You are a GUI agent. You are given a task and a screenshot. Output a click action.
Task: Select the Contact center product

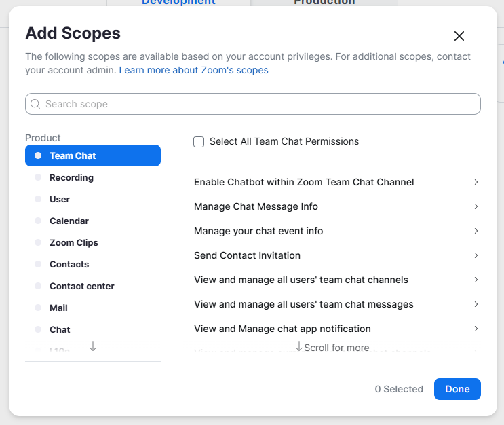[x=93, y=286]
